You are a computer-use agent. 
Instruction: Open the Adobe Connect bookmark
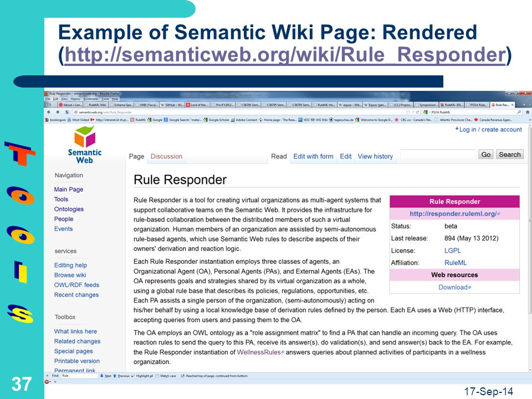[x=244, y=120]
